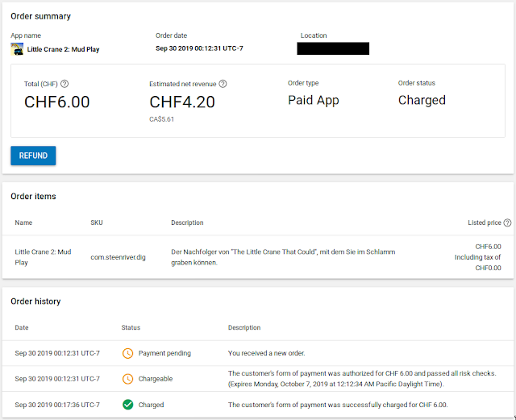This screenshot has width=516, height=420.
Task: Click the Name column header in Order items
Action: [23, 222]
